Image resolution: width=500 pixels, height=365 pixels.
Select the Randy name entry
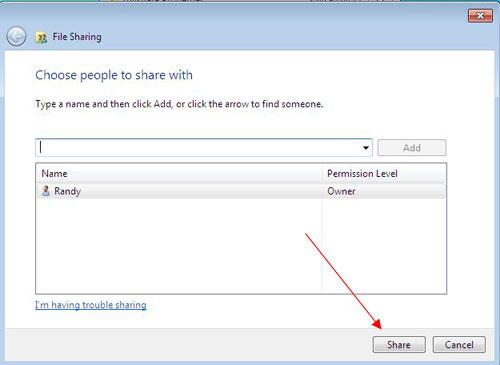[x=68, y=191]
